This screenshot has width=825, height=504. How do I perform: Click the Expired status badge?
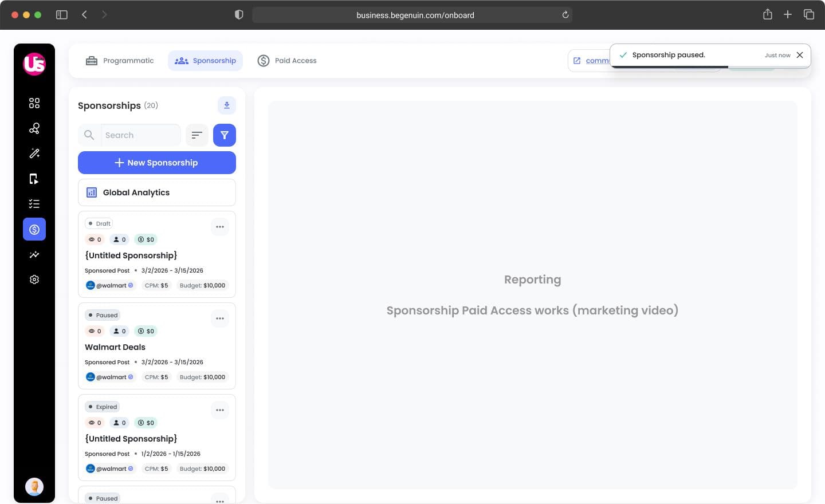pos(103,407)
